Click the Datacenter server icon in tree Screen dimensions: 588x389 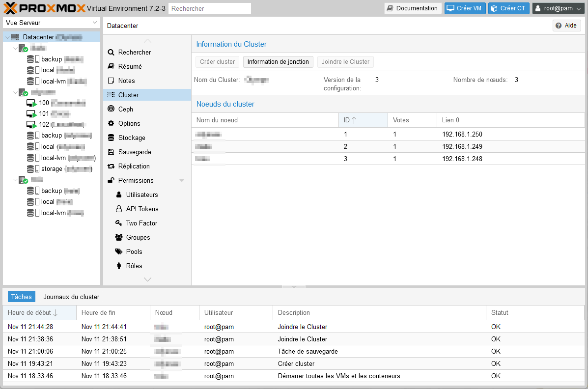[x=15, y=37]
